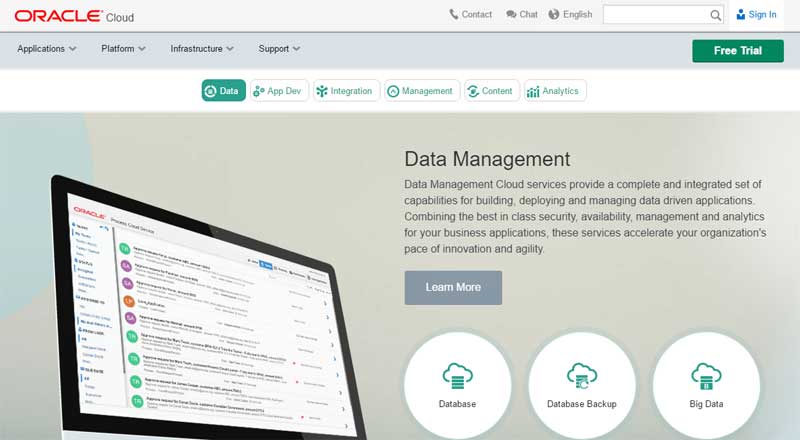Viewport: 800px width, 440px height.
Task: Open the Sign In link
Action: point(756,14)
